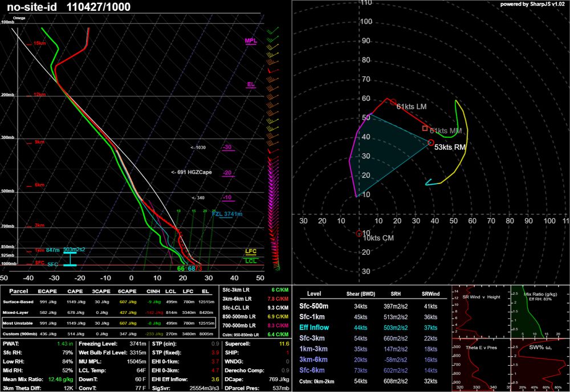Click the "9.3 C/KM" Sfc-LCL lapse rate value
570x392 pixels.
(x=278, y=308)
